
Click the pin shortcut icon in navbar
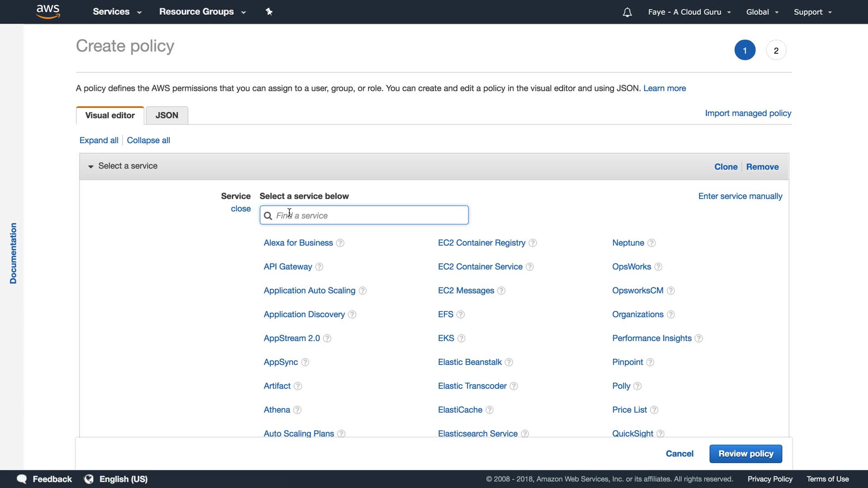[269, 12]
